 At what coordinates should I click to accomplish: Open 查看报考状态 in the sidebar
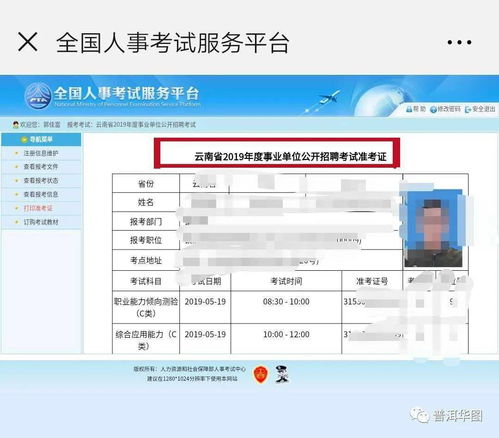[x=41, y=181]
